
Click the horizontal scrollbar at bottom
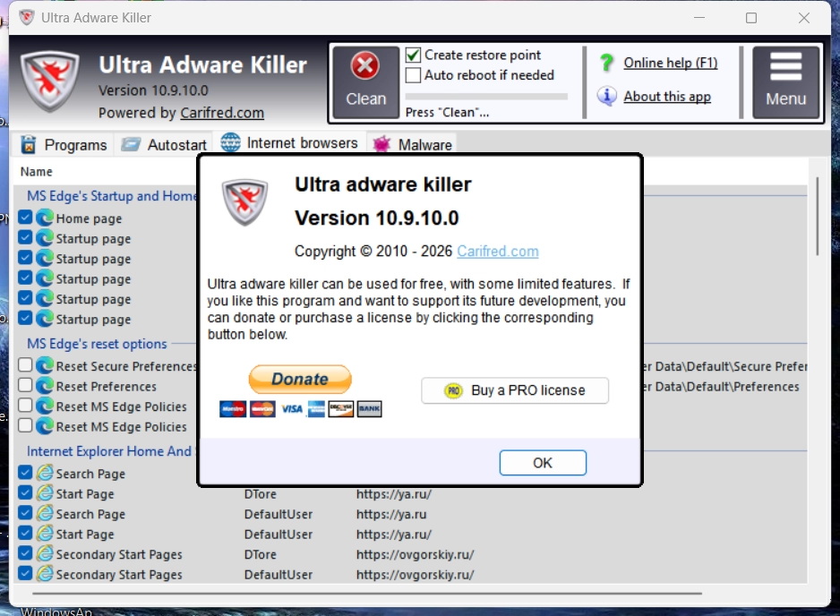(367, 593)
